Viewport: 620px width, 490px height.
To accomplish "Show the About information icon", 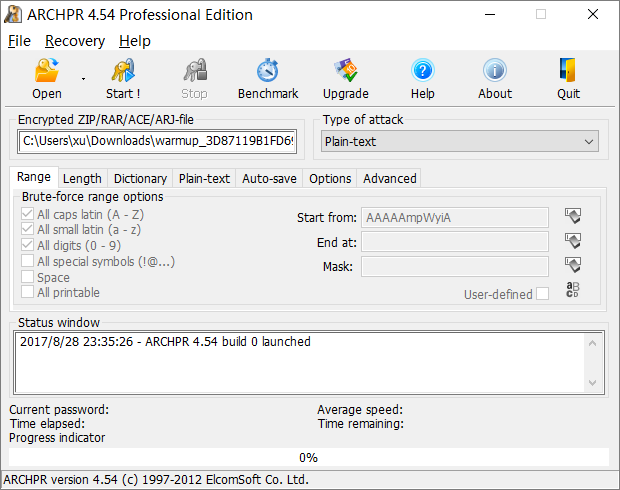I will [495, 71].
